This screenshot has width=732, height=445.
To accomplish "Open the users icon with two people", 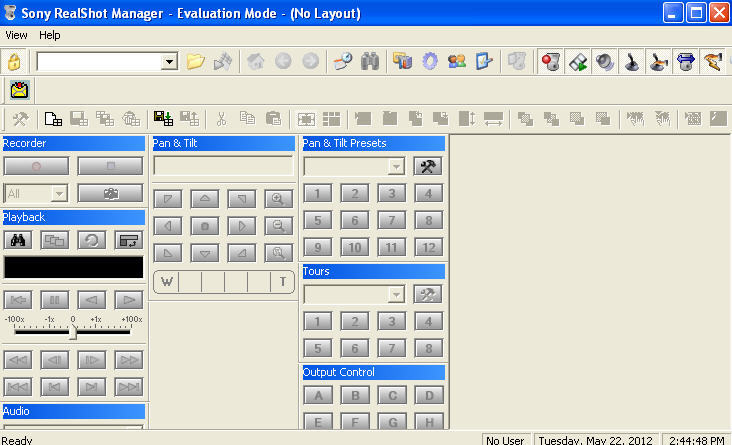I will (x=457, y=61).
